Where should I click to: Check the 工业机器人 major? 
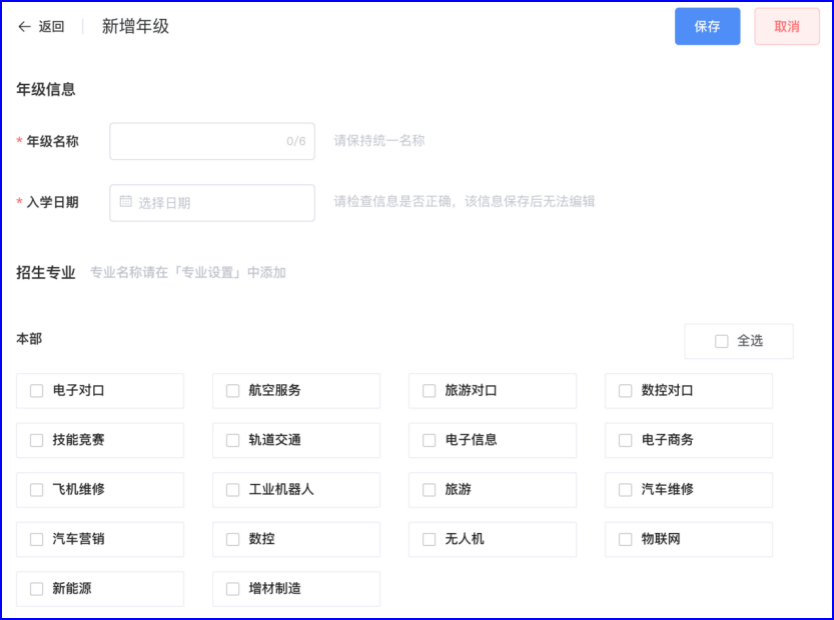pyautogui.click(x=232, y=489)
